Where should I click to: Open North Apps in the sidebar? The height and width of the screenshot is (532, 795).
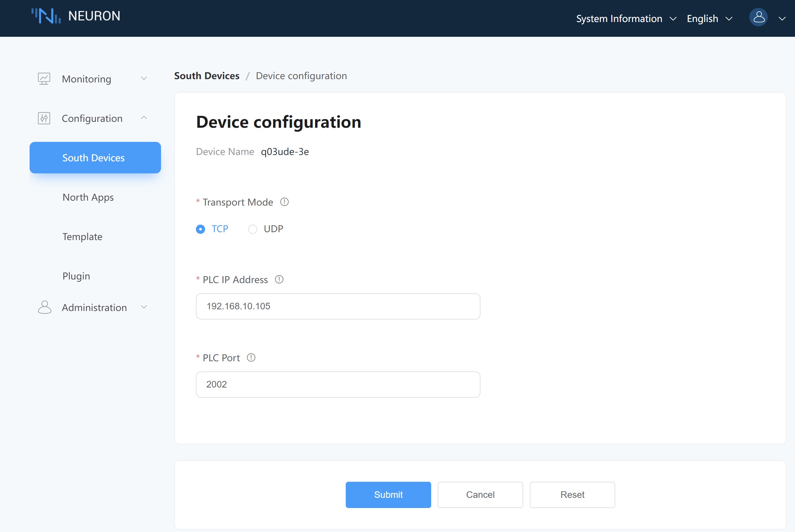pyautogui.click(x=88, y=197)
